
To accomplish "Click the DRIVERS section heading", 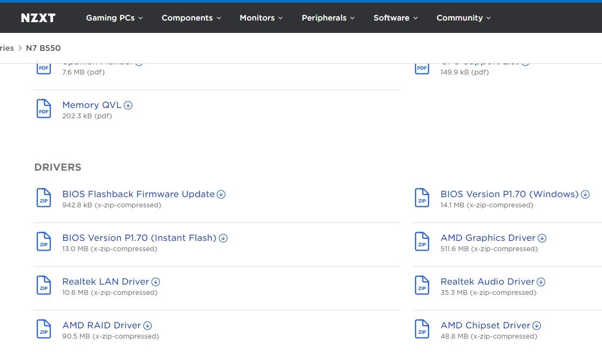I will coord(58,167).
